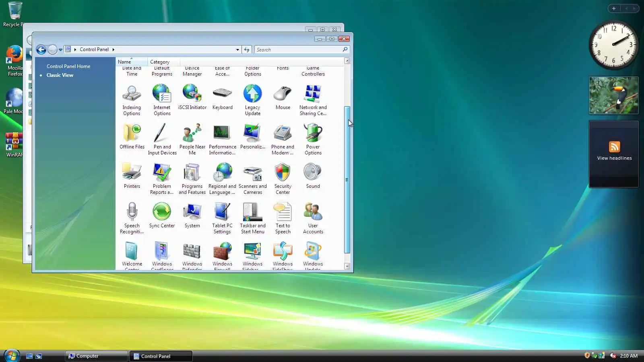Open Speech Recognition options

132,219
